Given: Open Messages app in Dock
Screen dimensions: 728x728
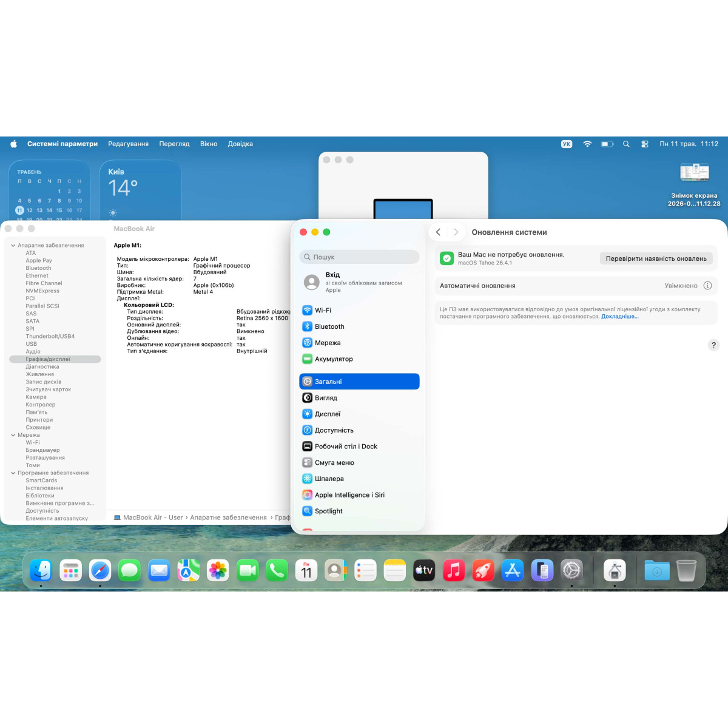Looking at the screenshot, I should click(x=129, y=570).
